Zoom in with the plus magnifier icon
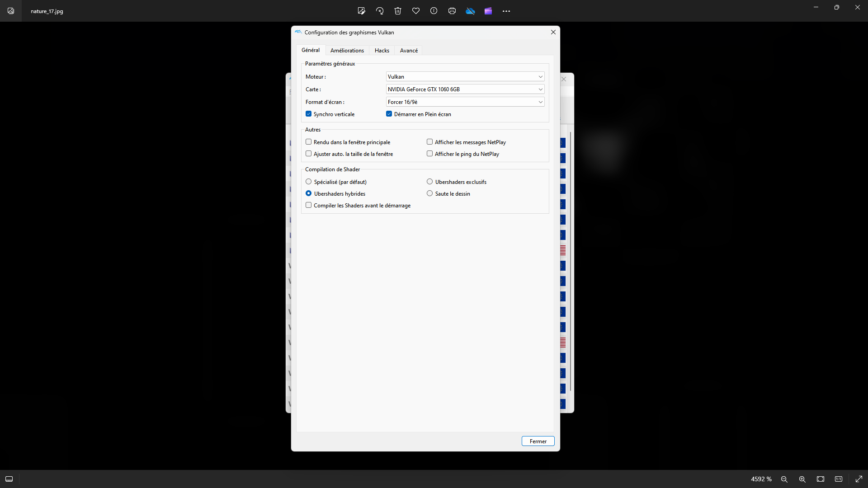 point(802,479)
